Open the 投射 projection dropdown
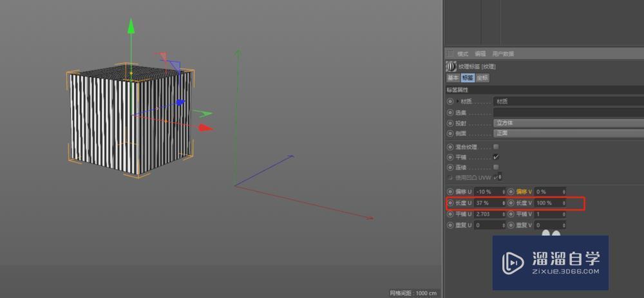The image size is (644, 298). click(569, 123)
